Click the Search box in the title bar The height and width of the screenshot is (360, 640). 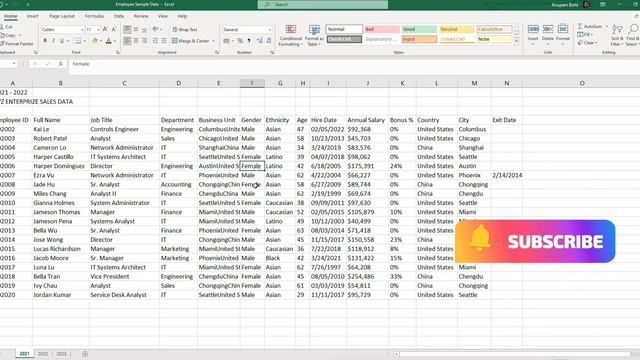[323, 4]
